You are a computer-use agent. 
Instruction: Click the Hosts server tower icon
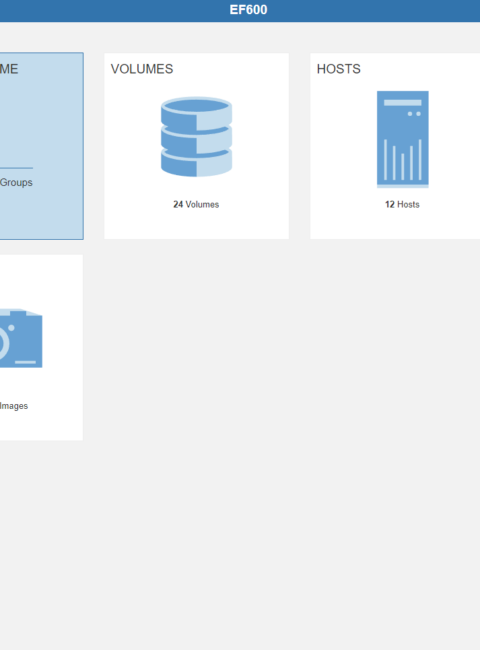[x=402, y=139]
